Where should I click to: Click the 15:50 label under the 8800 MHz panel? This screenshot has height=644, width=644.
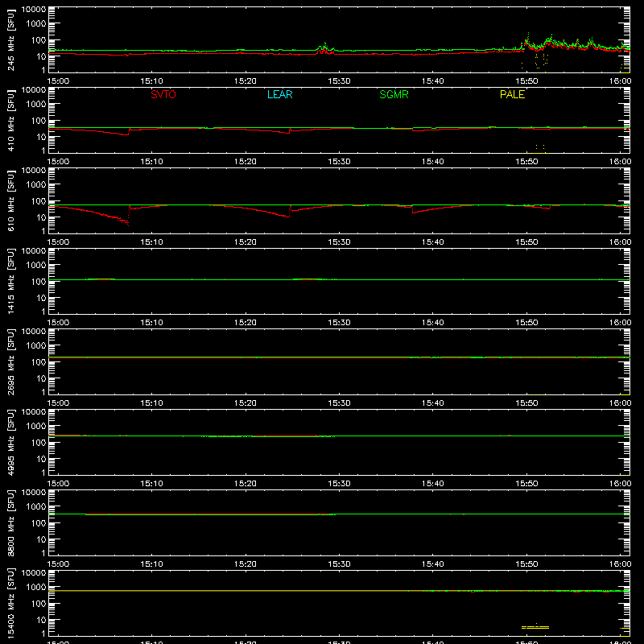[x=526, y=564]
